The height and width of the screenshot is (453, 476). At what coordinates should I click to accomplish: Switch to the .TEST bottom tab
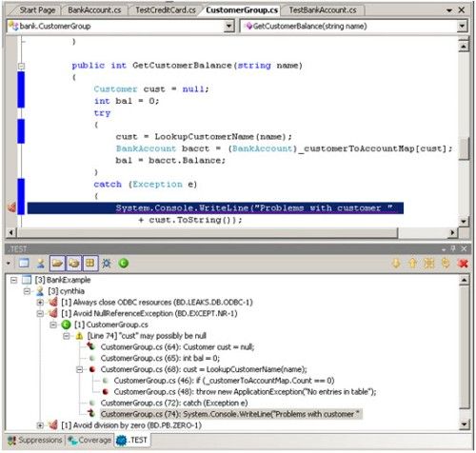[x=132, y=441]
